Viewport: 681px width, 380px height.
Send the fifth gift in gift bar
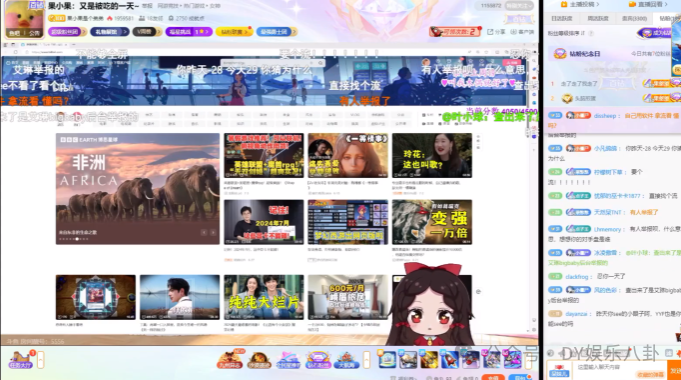[x=470, y=360]
